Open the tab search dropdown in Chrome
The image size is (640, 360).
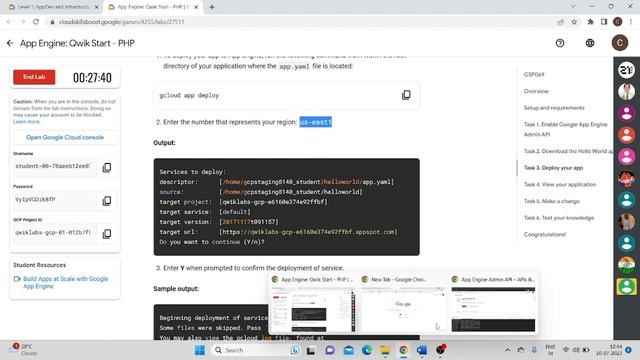[573, 7]
